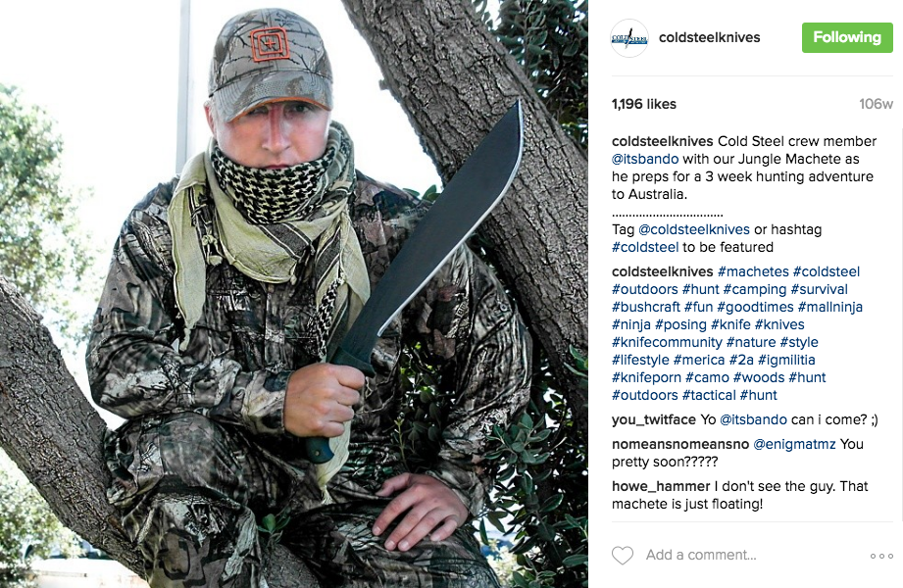View commenter you_twitface's profile
This screenshot has height=588, width=903.
pyautogui.click(x=654, y=419)
